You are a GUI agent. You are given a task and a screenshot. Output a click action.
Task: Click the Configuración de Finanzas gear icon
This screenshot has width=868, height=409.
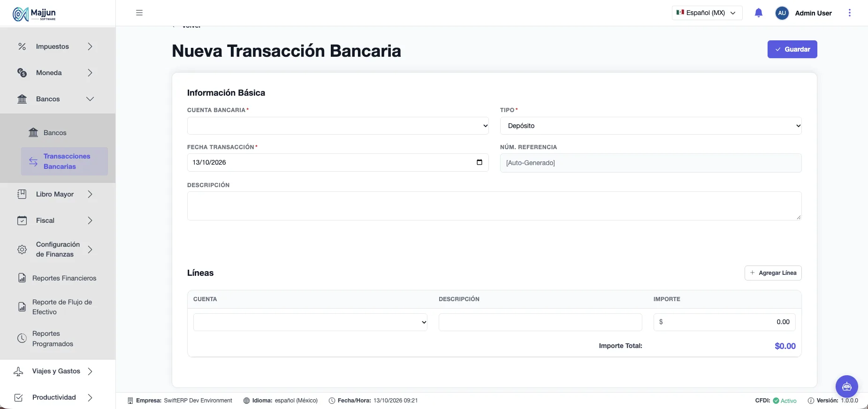(22, 250)
